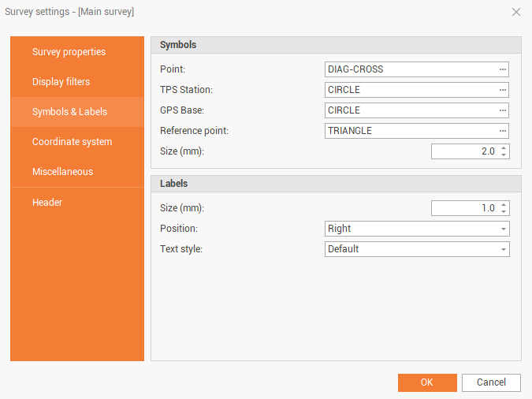Click the TPS Station ellipsis browse button
This screenshot has height=399, width=532.
coord(502,90)
